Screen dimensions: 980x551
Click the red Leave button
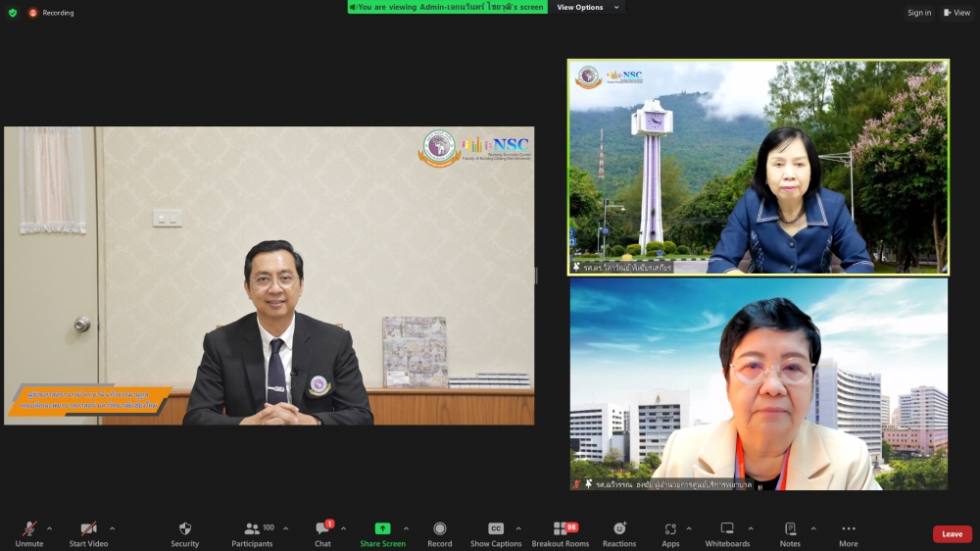(x=952, y=534)
